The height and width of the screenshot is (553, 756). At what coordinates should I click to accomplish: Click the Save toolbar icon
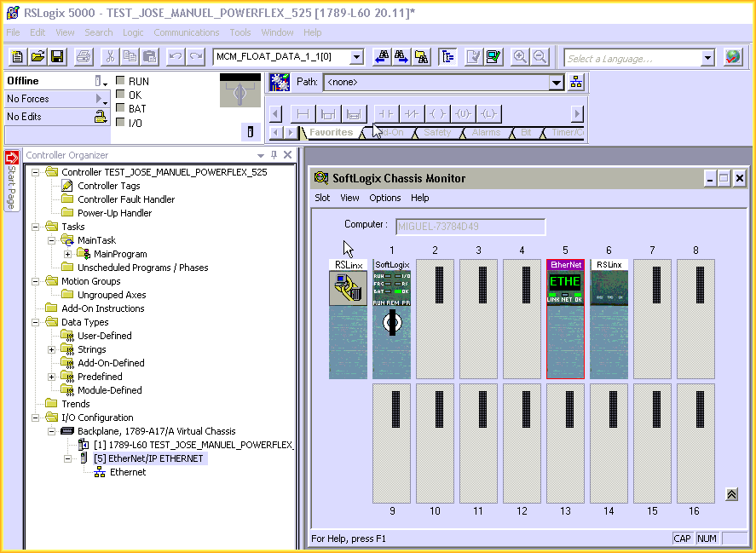[x=57, y=57]
